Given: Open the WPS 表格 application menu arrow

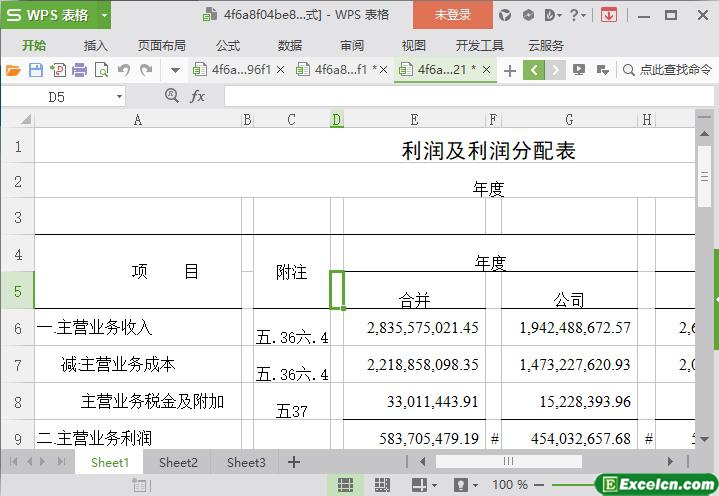Looking at the screenshot, I should click(x=104, y=15).
